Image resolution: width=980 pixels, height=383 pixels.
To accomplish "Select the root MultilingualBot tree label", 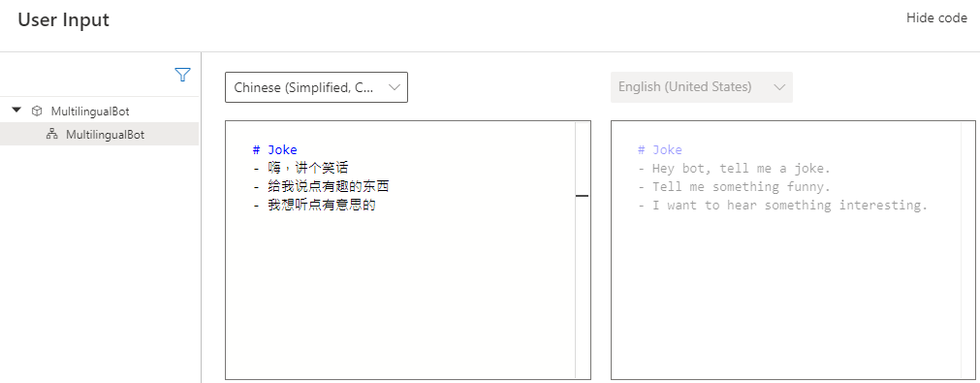I will pos(90,112).
